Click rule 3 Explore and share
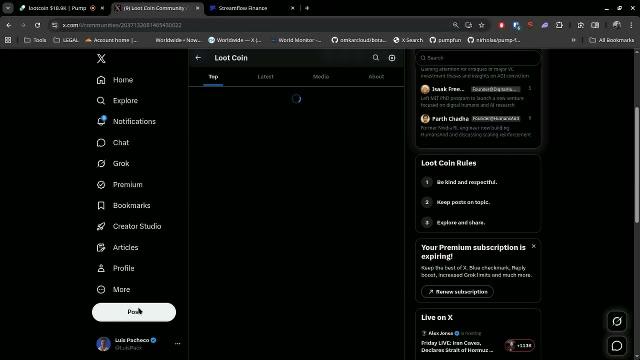 click(x=460, y=222)
